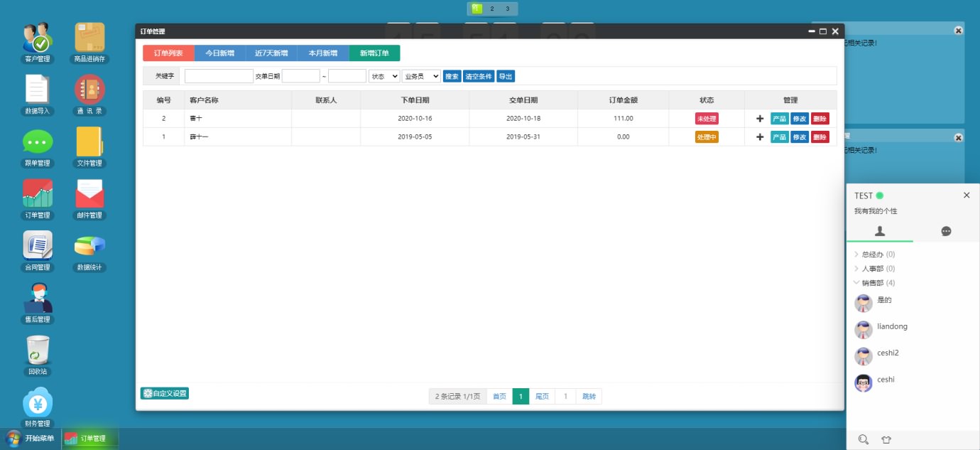Click the 新增订单 tab

coord(374,53)
